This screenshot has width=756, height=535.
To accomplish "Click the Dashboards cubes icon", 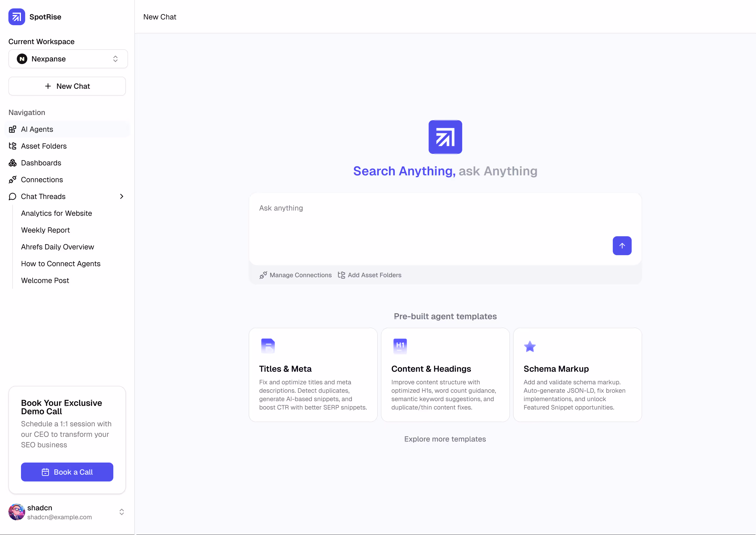I will [x=13, y=163].
